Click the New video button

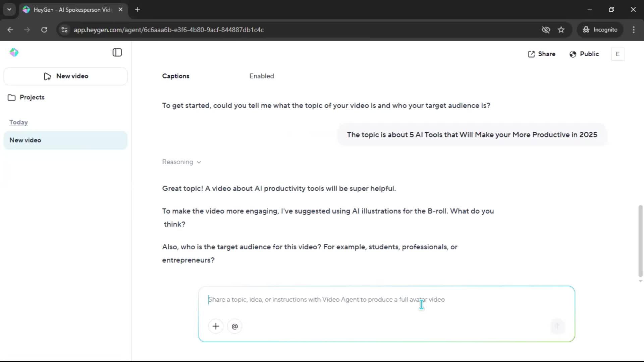(x=66, y=76)
